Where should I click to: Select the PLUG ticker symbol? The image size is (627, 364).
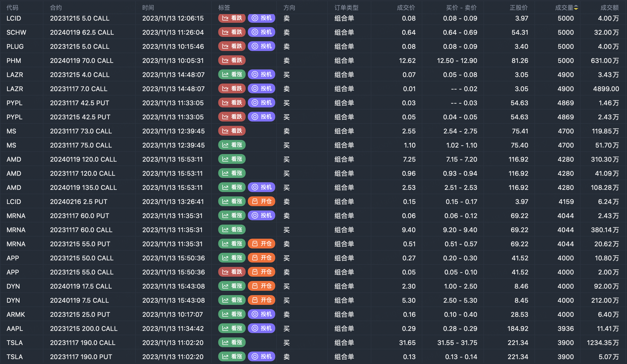tap(15, 46)
